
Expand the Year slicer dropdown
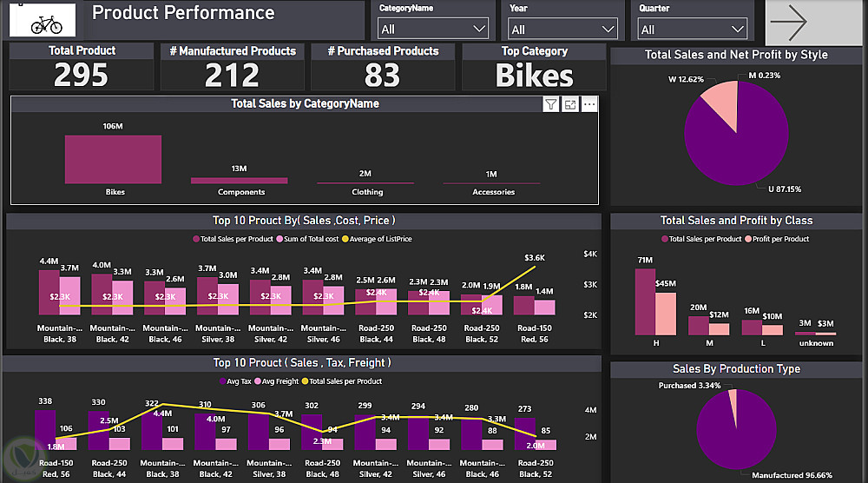pos(562,29)
